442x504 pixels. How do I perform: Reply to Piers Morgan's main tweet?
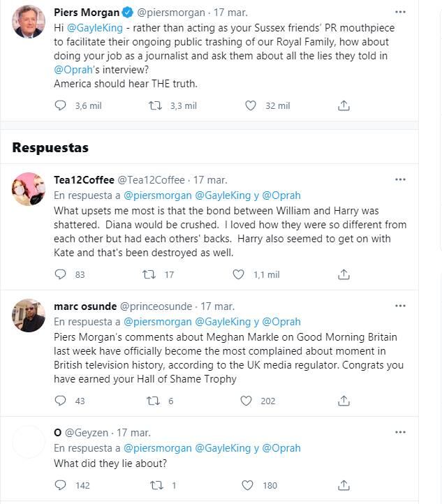click(x=61, y=106)
